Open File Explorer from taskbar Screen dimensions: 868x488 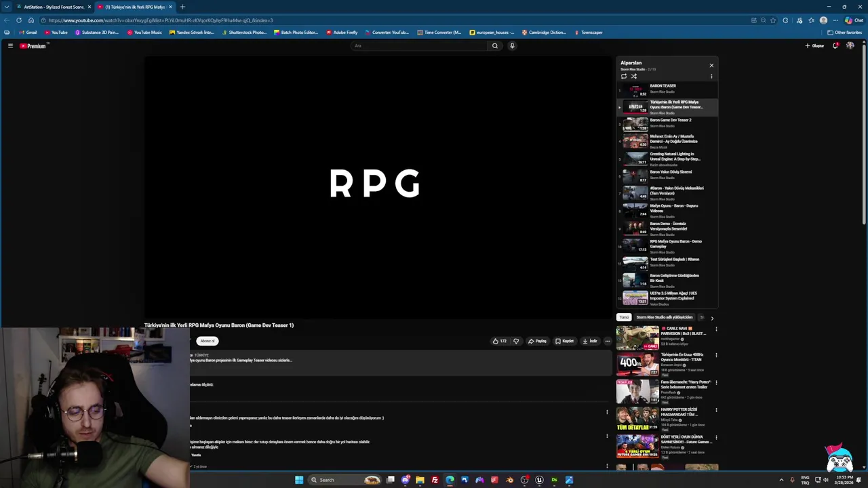[x=420, y=480]
